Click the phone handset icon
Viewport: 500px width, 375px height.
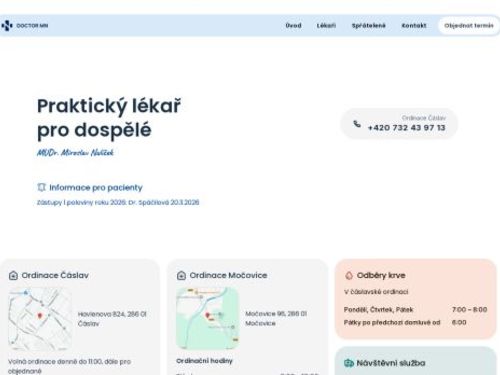pyautogui.click(x=357, y=124)
